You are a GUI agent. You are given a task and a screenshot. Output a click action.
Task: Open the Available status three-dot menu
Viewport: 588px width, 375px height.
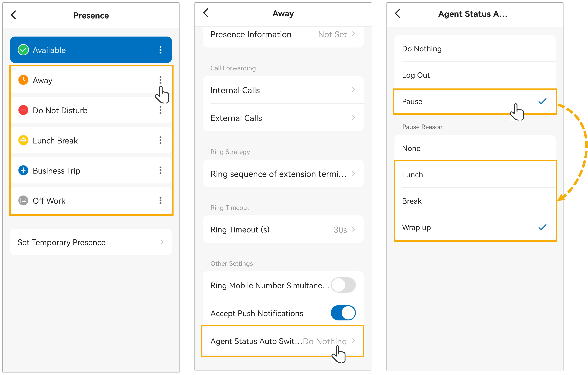[x=160, y=50]
